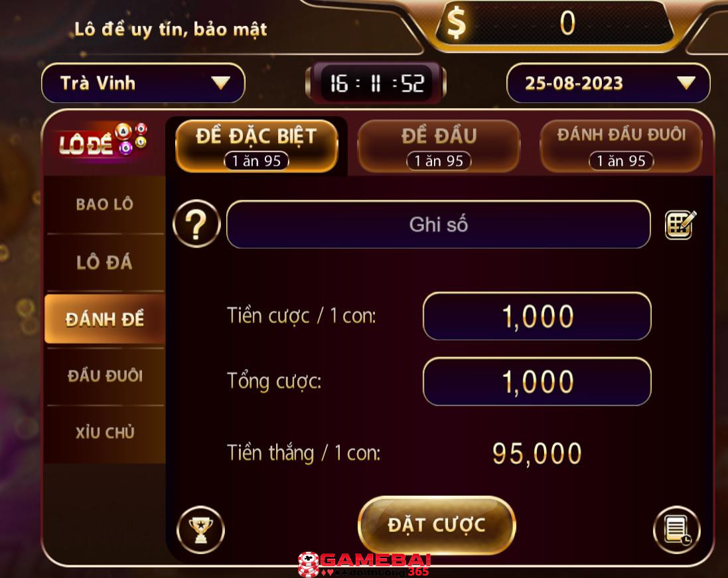Expand the 25-08-2023 date dropdown

[x=608, y=83]
